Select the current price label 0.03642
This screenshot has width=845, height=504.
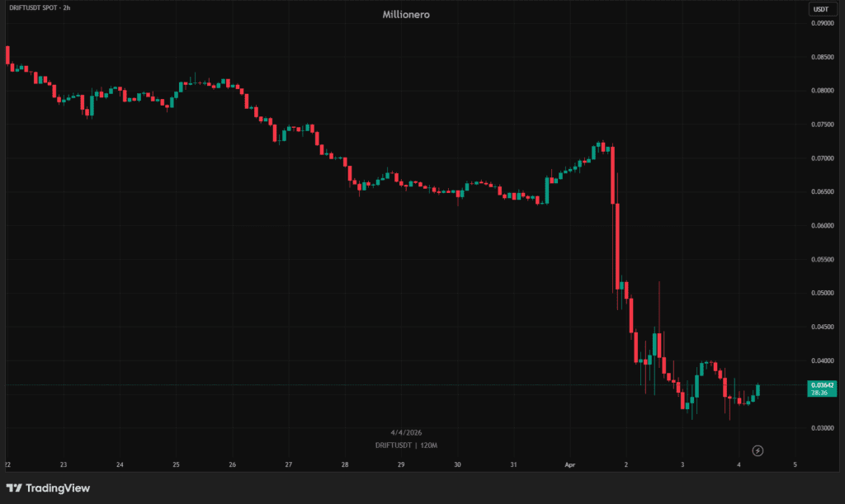point(823,385)
